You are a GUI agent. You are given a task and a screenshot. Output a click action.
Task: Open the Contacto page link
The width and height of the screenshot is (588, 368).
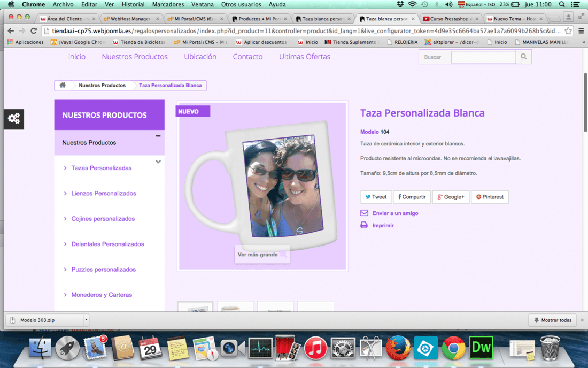tap(247, 57)
